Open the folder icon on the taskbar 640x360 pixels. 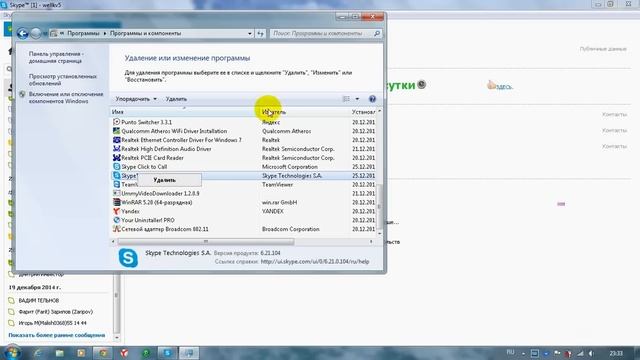[x=60, y=353]
